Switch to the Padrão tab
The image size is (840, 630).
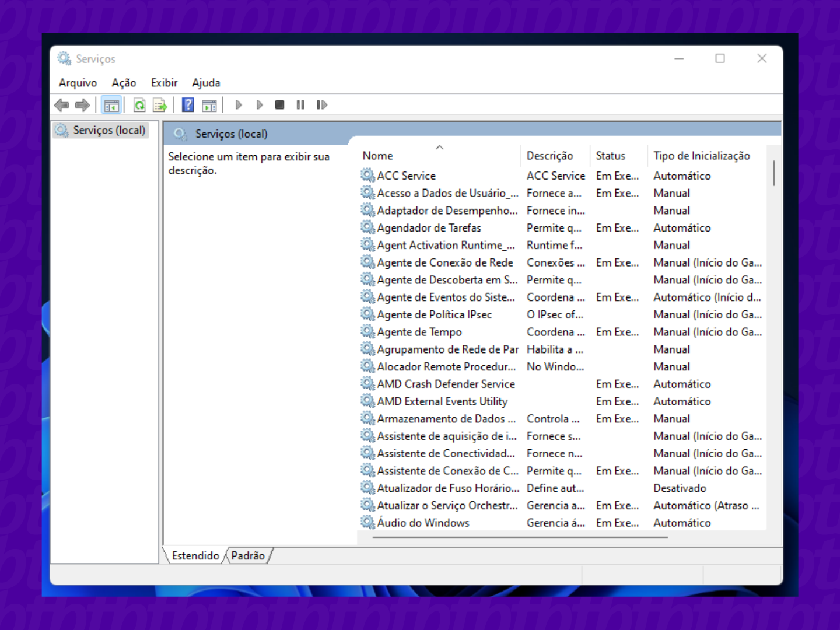pyautogui.click(x=248, y=555)
